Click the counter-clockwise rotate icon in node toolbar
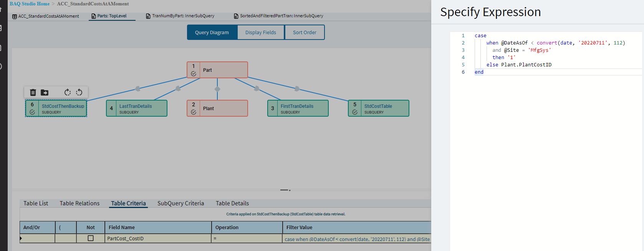This screenshot has width=644, height=251. point(79,92)
